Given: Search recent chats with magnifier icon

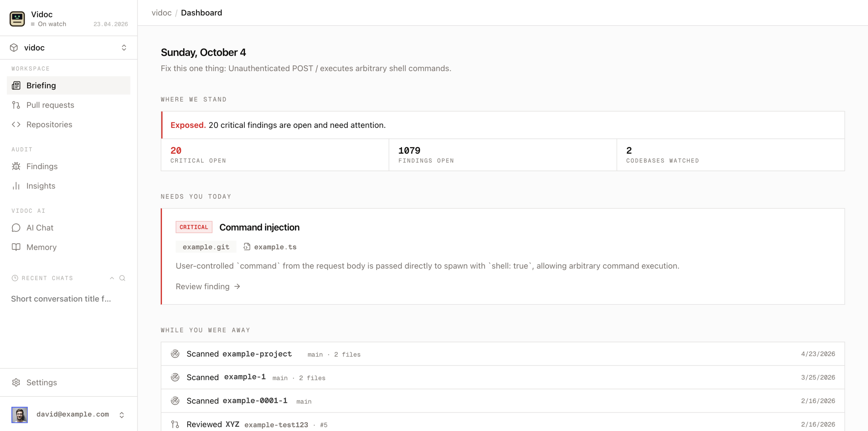Looking at the screenshot, I should pos(122,278).
